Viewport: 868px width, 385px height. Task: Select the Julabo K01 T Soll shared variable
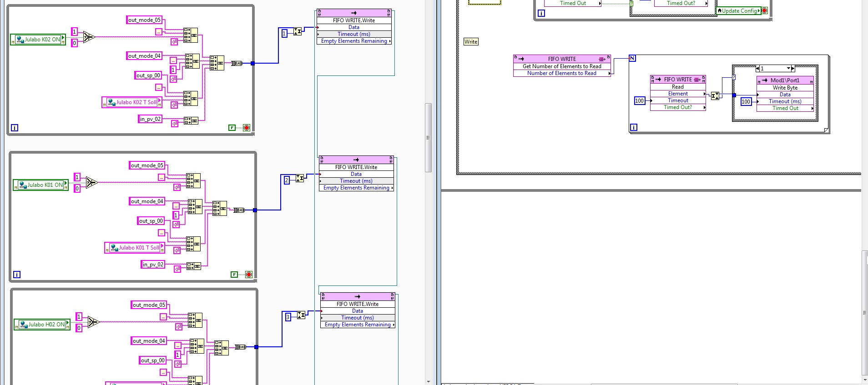(135, 248)
